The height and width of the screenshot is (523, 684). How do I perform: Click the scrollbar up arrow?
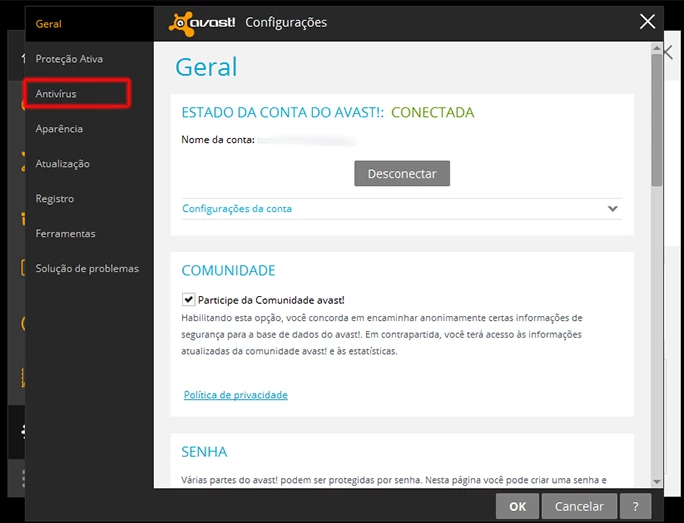pos(657,47)
